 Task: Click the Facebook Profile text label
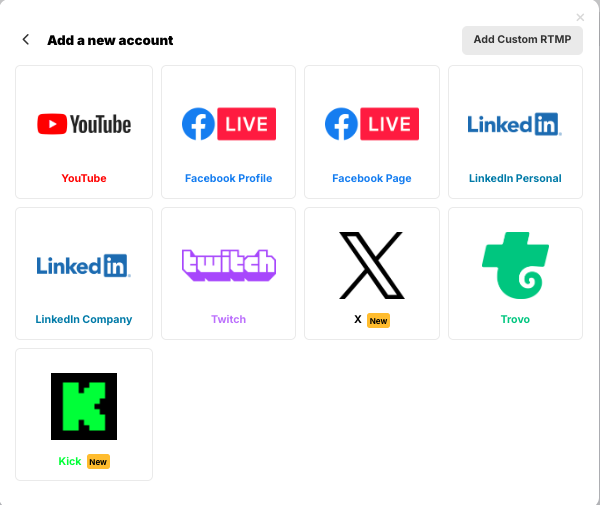228,178
